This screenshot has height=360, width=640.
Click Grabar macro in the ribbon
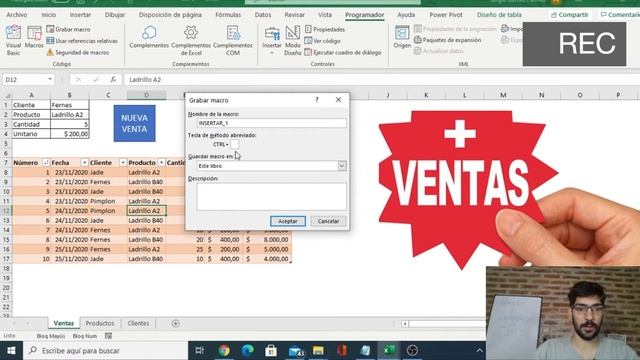(x=68, y=29)
